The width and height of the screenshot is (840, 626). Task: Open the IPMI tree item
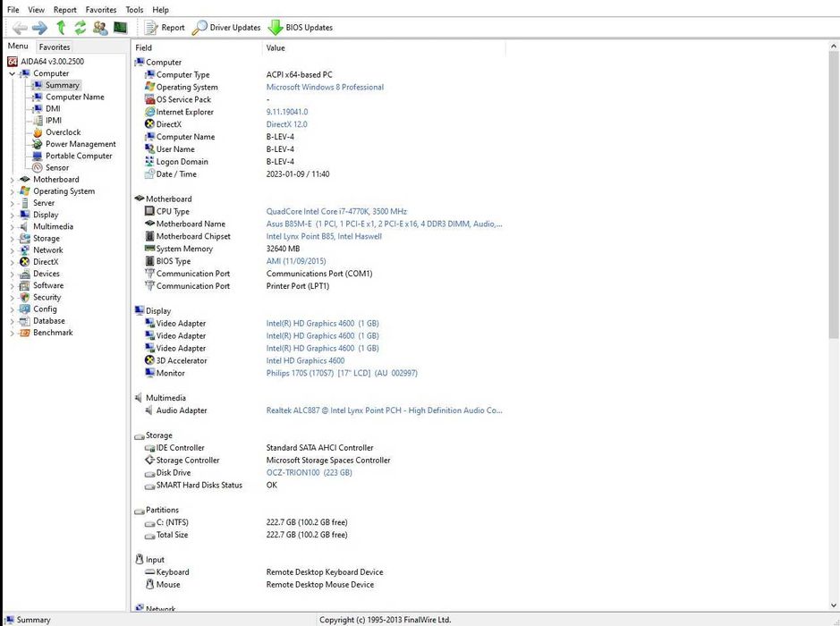[53, 121]
